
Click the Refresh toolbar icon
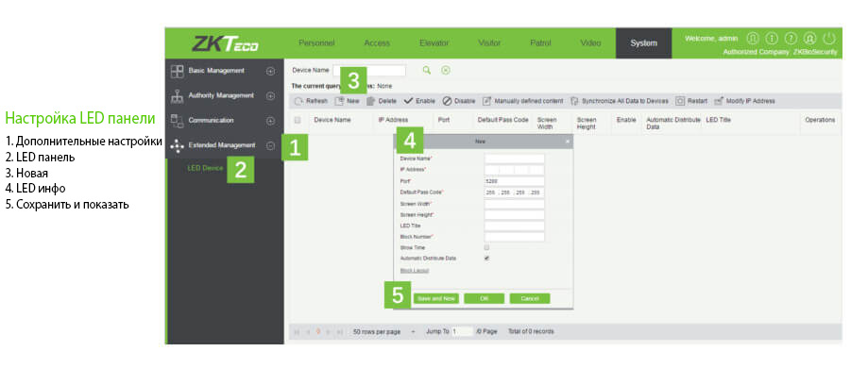(x=298, y=100)
